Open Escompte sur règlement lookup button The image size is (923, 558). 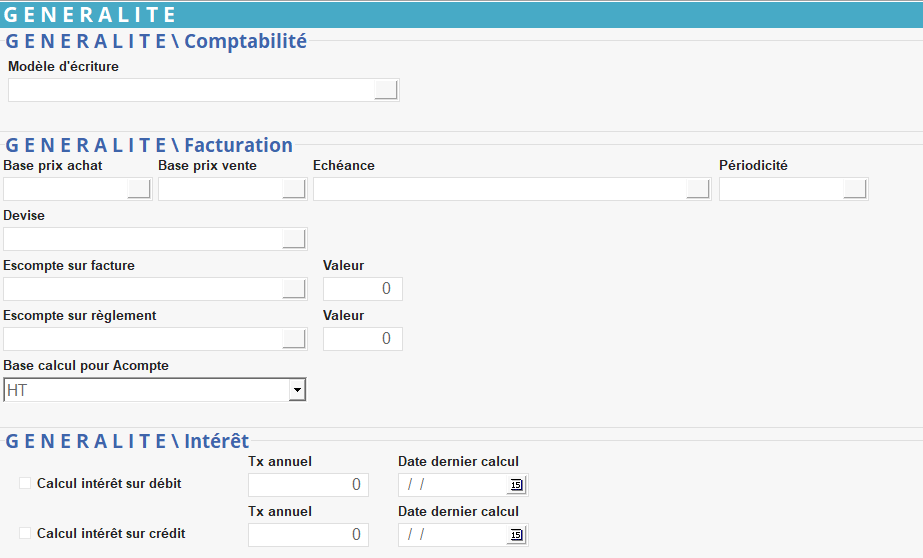[x=294, y=339]
